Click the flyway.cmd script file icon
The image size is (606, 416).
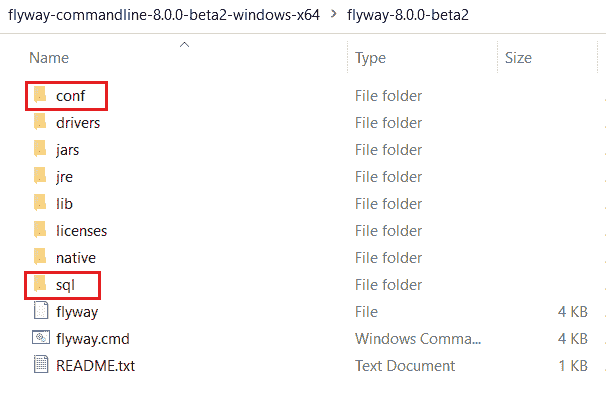[41, 338]
